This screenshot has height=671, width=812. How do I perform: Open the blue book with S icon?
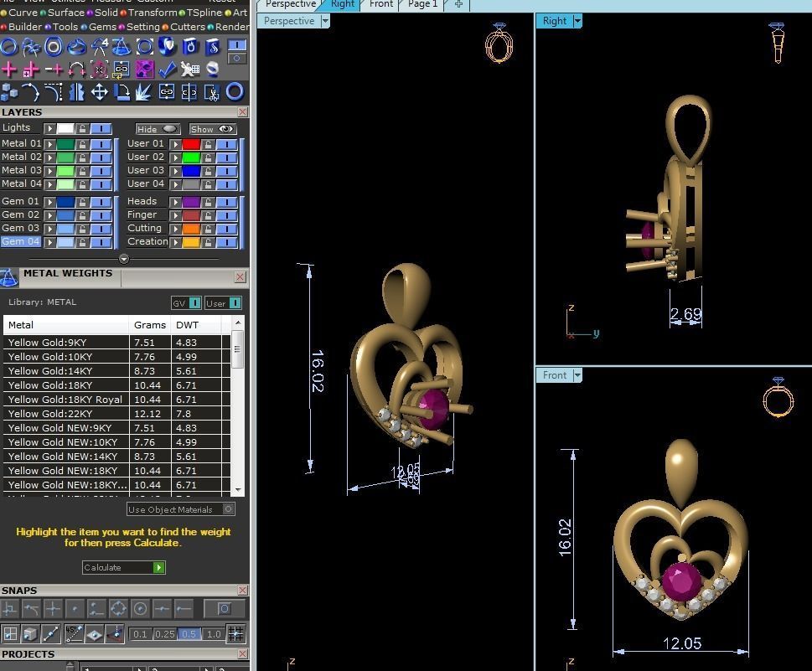(x=212, y=47)
